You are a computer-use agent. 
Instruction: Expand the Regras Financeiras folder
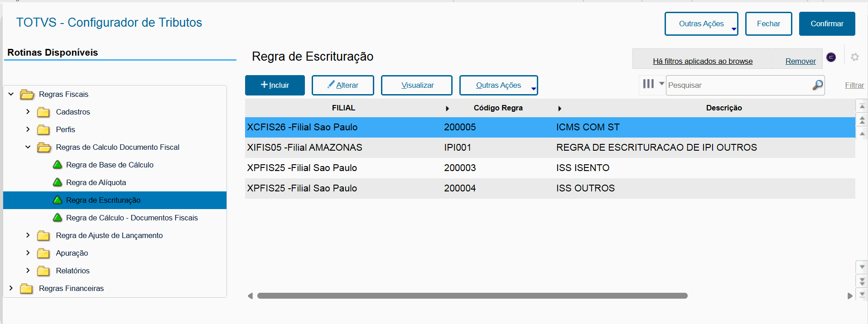click(11, 288)
